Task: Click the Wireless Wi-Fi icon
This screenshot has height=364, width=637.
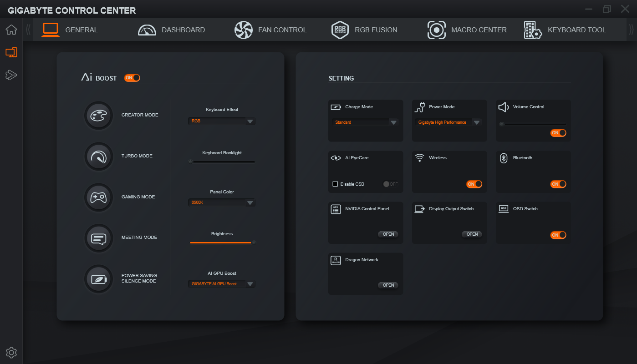Action: (420, 158)
